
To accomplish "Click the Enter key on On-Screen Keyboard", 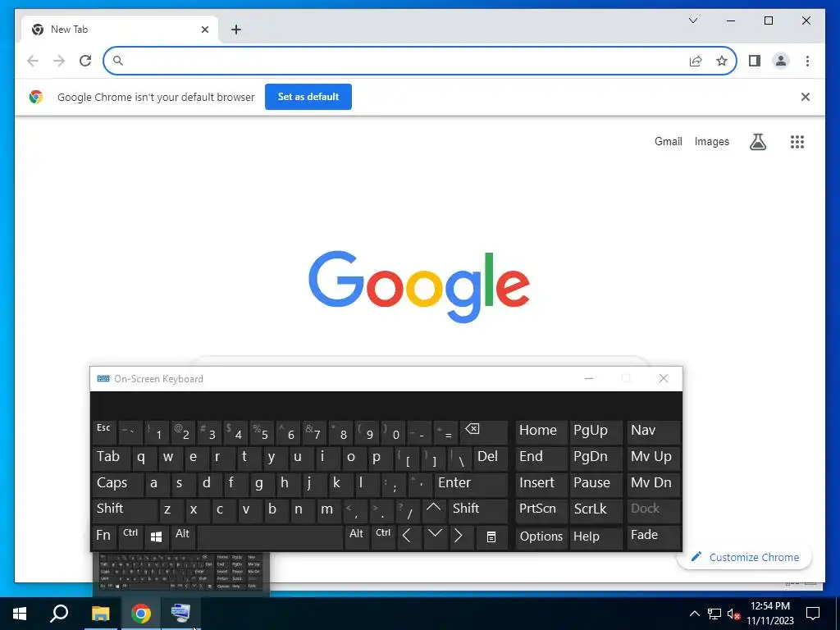I will coord(470,484).
